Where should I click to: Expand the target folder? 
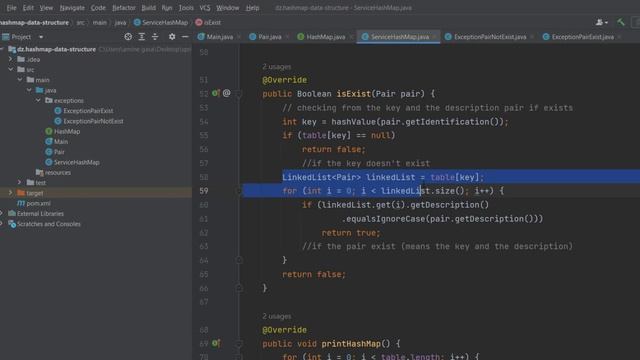pyautogui.click(x=11, y=193)
